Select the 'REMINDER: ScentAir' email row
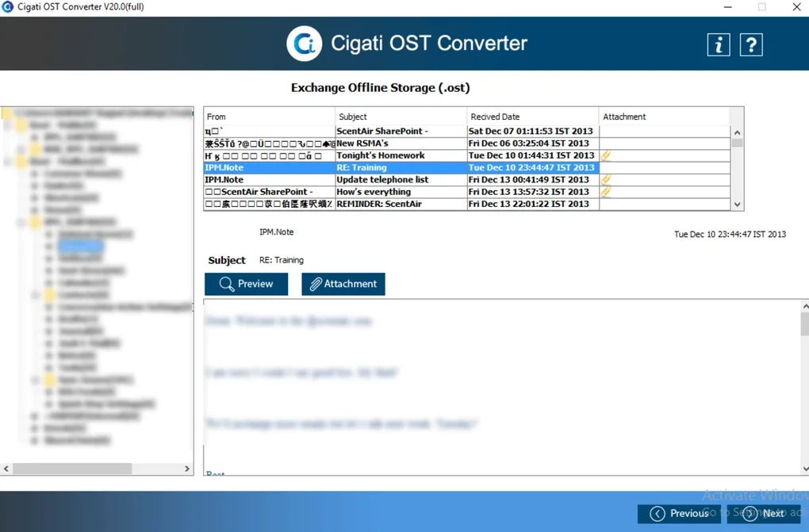The width and height of the screenshot is (809, 532). [x=467, y=204]
